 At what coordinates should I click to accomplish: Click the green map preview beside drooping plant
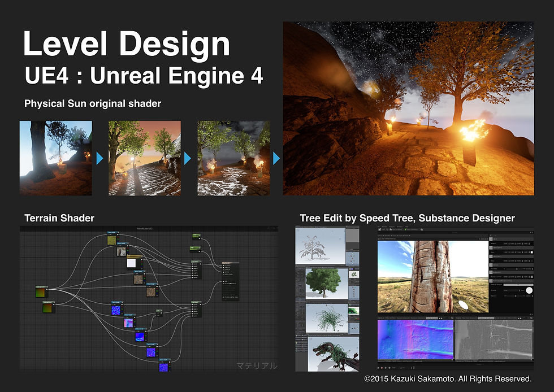click(354, 311)
